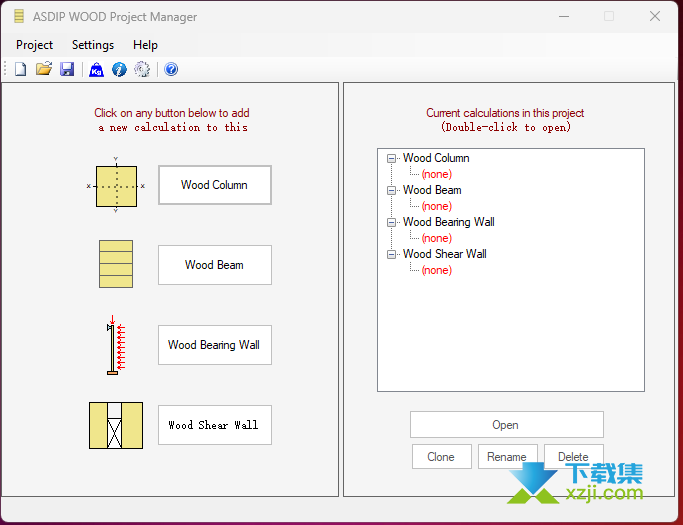The image size is (683, 525).
Task: Click the Rename button
Action: [x=507, y=457]
